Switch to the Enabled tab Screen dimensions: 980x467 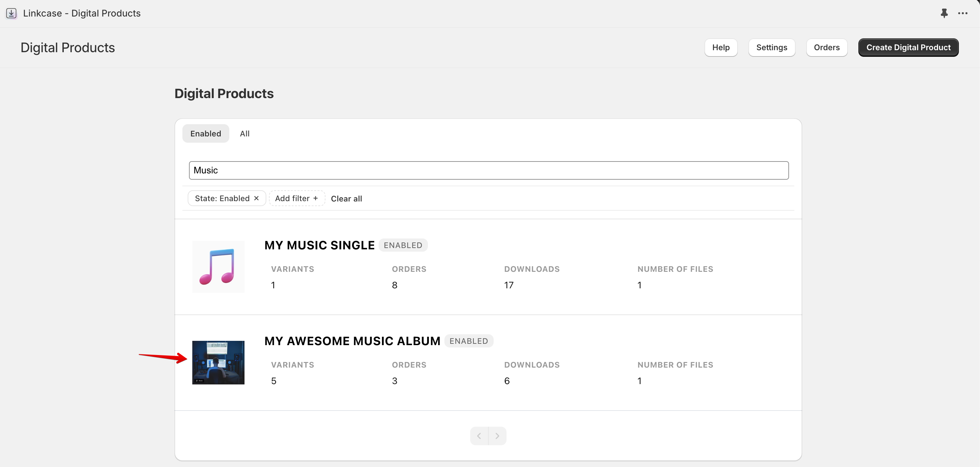coord(206,133)
